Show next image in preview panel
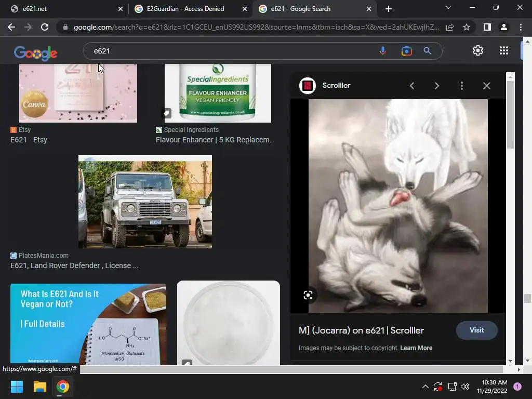 (436, 86)
